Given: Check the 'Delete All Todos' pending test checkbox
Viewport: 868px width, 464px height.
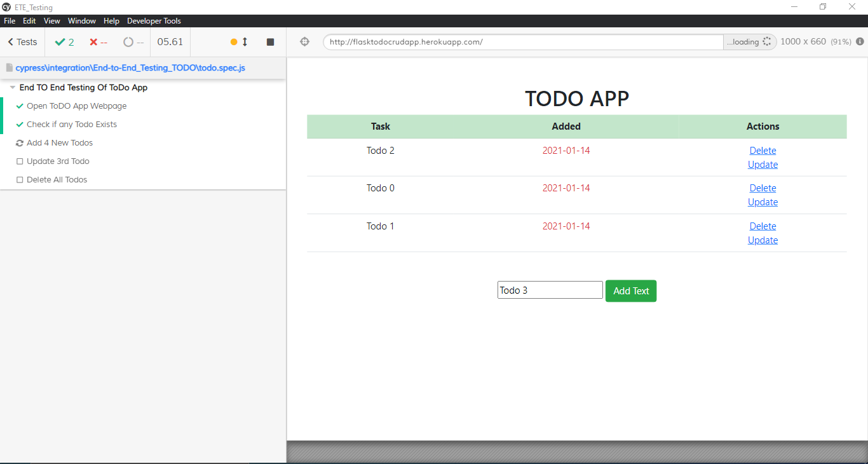Looking at the screenshot, I should (x=20, y=179).
